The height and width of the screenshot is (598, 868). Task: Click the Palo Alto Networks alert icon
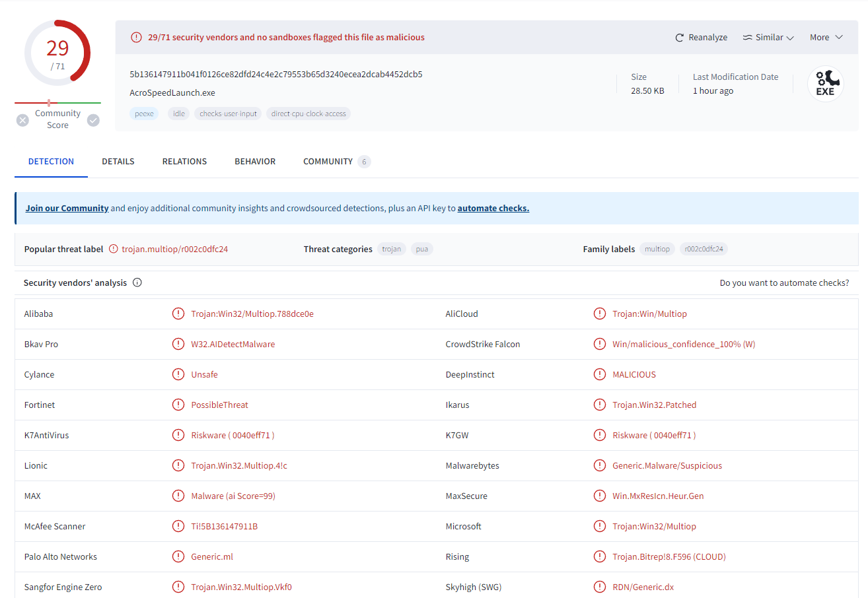(178, 556)
